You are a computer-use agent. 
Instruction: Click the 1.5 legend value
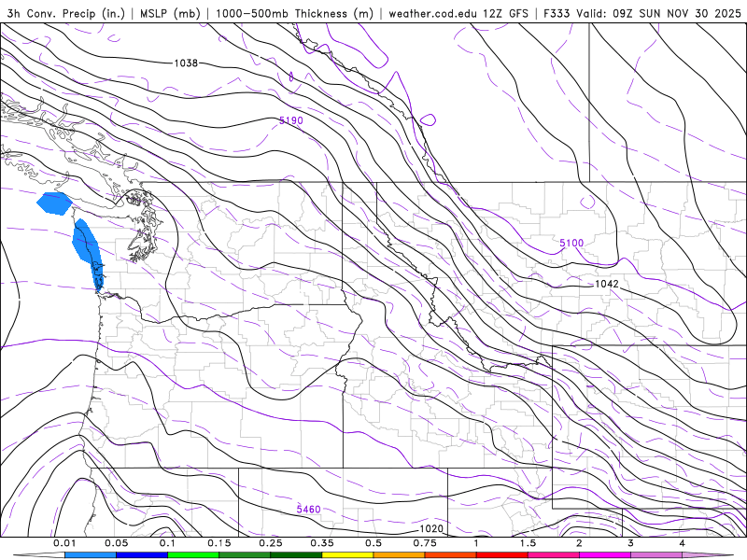point(528,543)
